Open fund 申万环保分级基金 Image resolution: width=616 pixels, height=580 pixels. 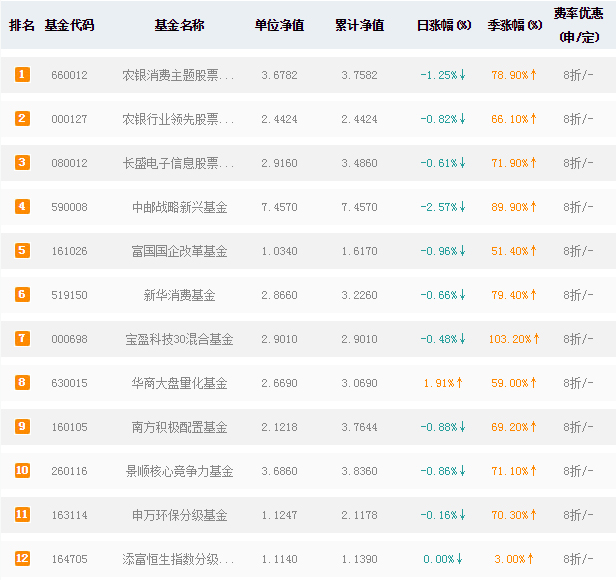(x=180, y=515)
